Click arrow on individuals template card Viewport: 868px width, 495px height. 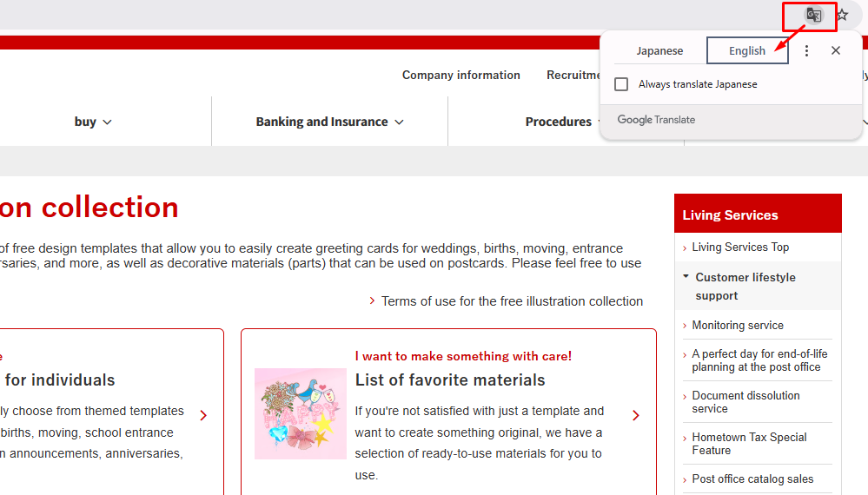[x=203, y=415]
